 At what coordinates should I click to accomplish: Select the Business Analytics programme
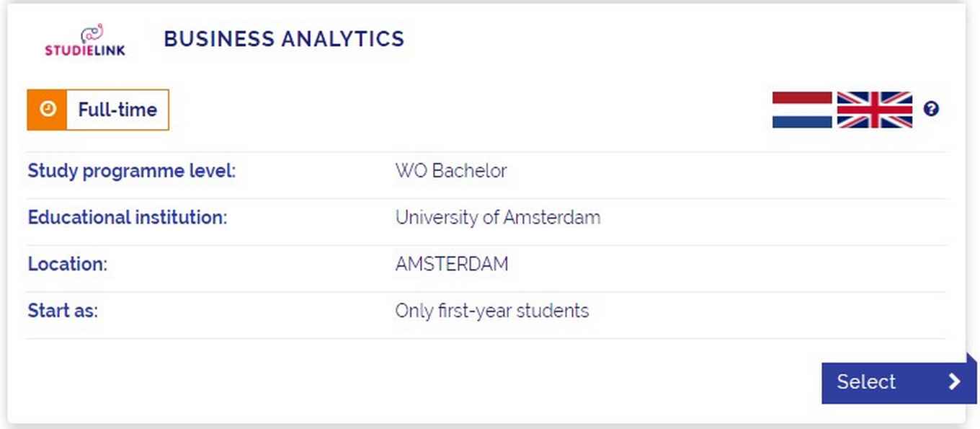point(899,382)
